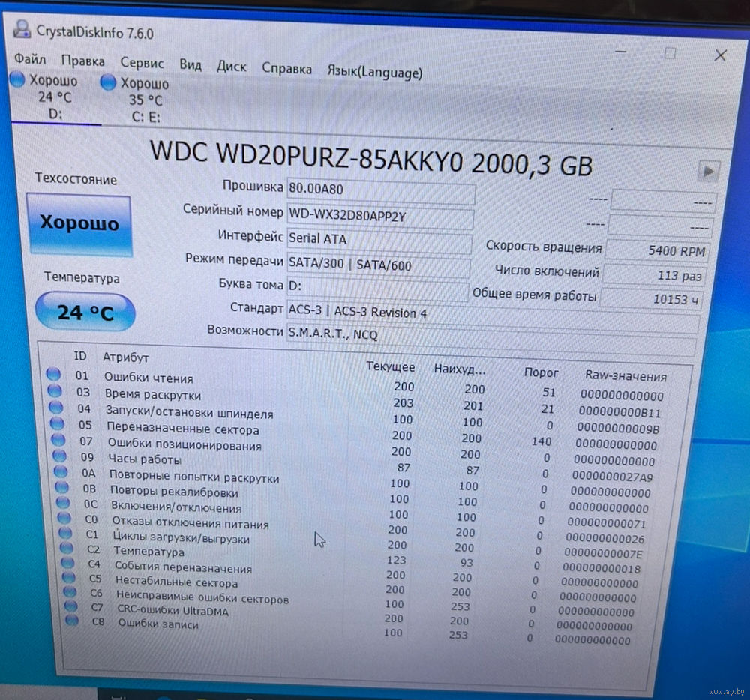Click status icon for 0B Повторы рекалибровки

pyautogui.click(x=61, y=487)
